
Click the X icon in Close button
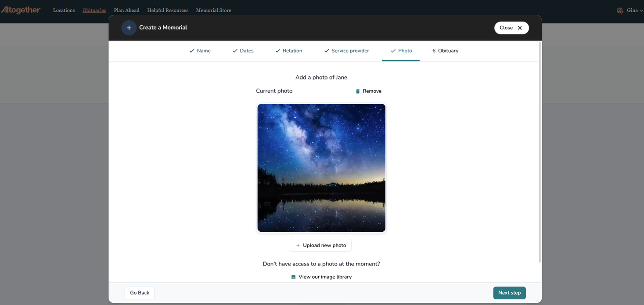tap(520, 28)
